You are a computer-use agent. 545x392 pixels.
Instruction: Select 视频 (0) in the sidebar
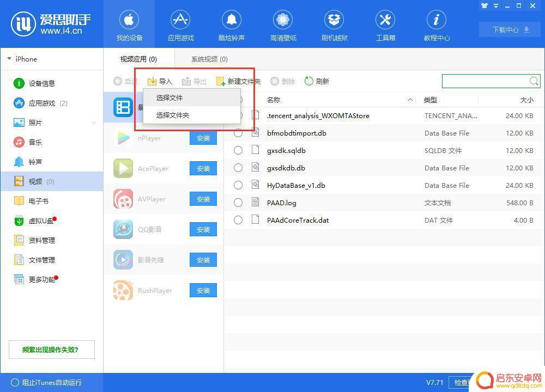tap(52, 181)
